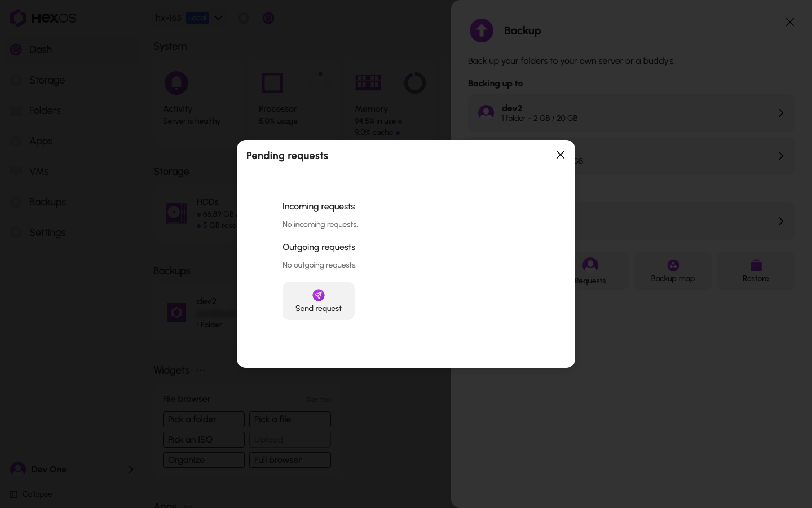
Task: Click the HexOS logo
Action: tap(43, 18)
